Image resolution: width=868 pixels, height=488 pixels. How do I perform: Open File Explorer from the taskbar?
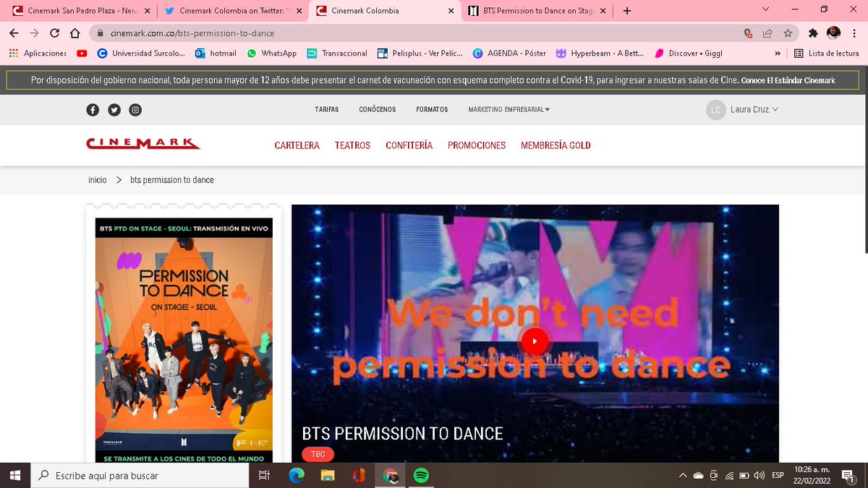[328, 475]
